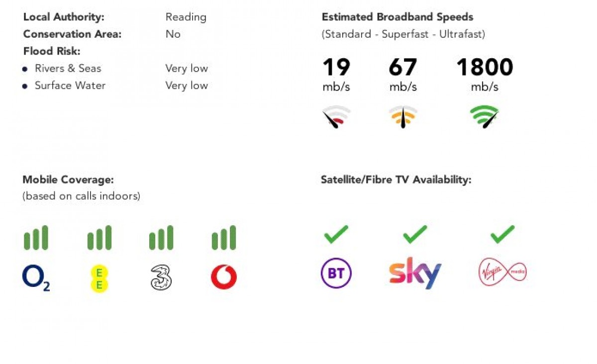The image size is (597, 364).
Task: Click the Mobile Coverage heading
Action: [x=68, y=180]
